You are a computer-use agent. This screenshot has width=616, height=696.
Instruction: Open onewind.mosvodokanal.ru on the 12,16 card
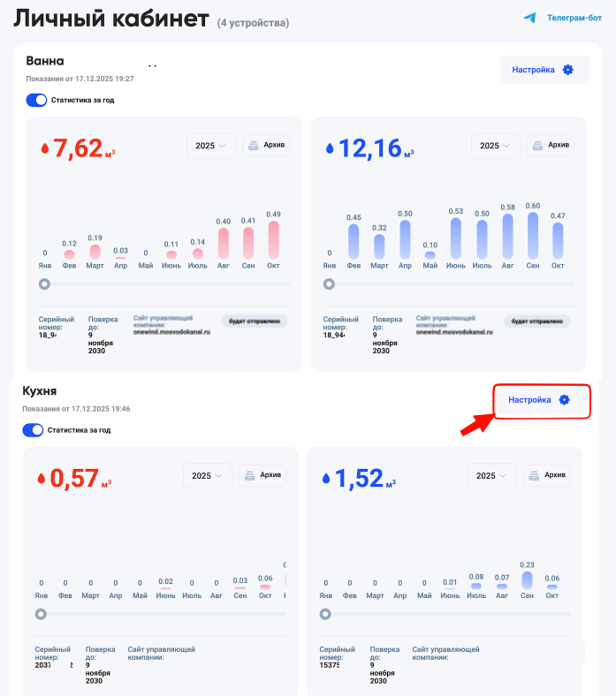(x=454, y=332)
